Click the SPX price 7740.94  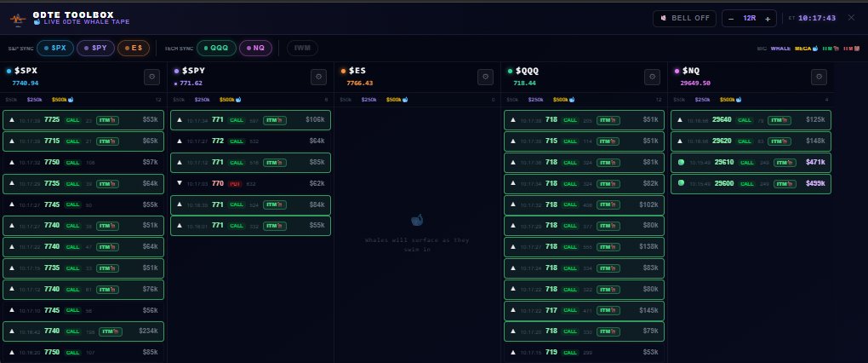pyautogui.click(x=26, y=84)
